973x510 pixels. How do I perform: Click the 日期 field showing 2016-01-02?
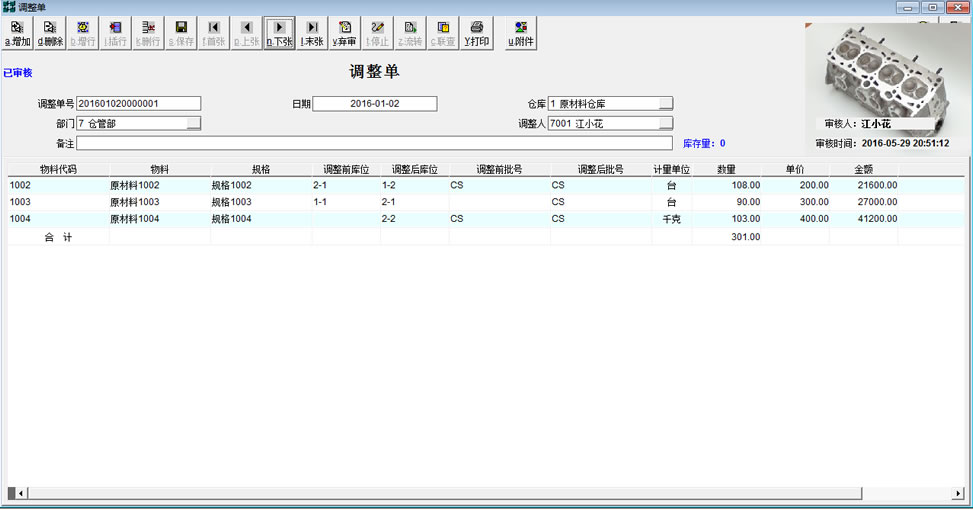coord(375,104)
